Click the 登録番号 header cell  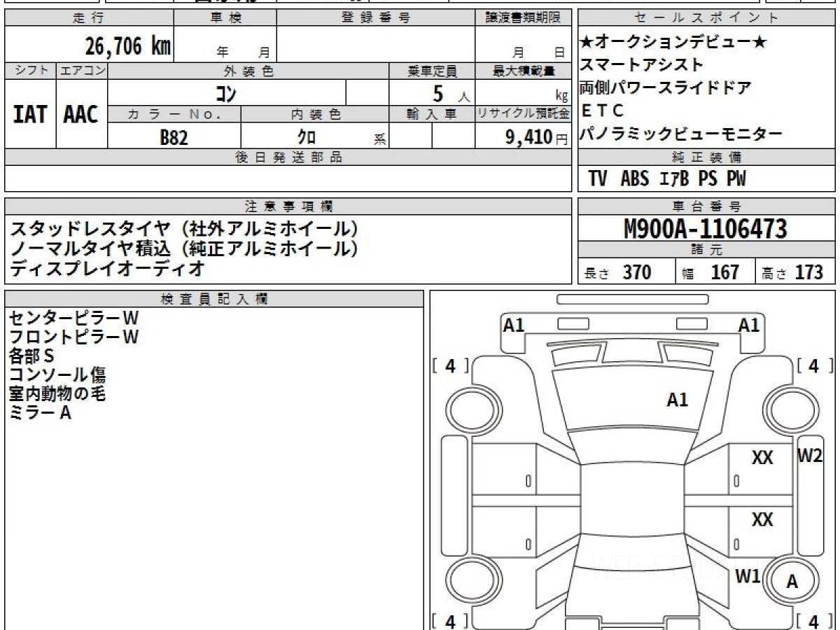pyautogui.click(x=376, y=18)
